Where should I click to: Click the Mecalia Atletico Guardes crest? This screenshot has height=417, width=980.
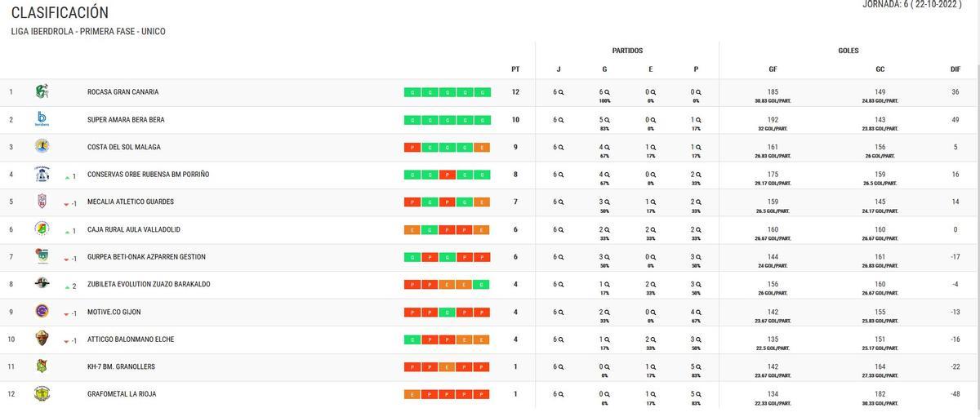pos(42,202)
